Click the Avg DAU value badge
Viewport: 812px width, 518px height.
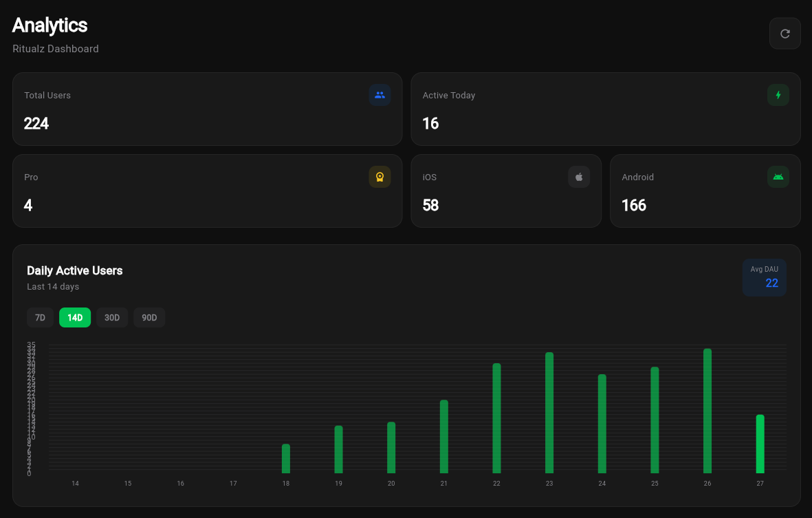point(764,277)
